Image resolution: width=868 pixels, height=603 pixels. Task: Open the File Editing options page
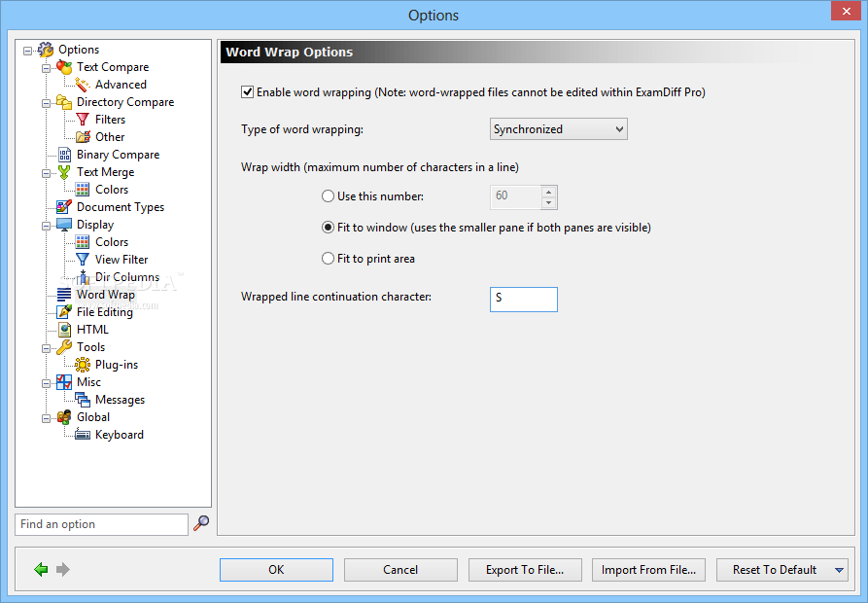click(105, 312)
